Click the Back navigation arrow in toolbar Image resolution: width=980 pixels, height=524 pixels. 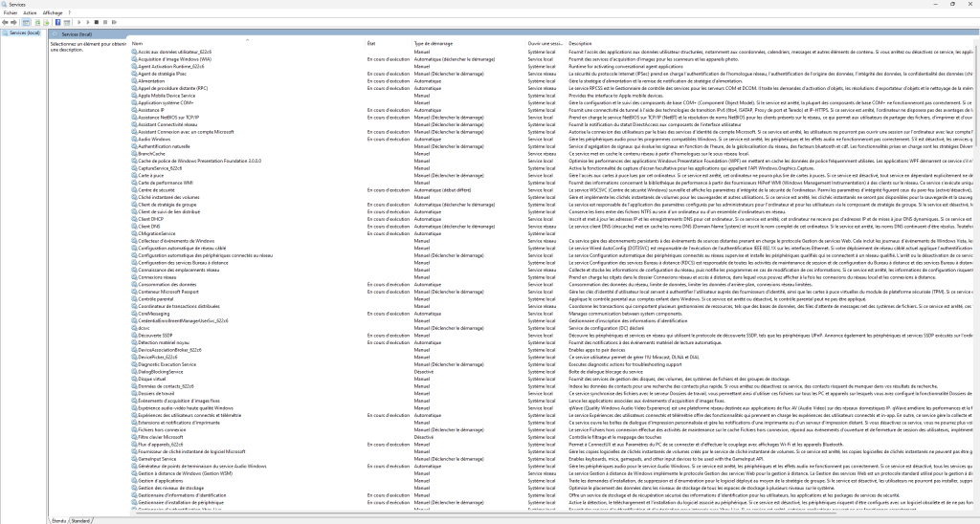click(5, 21)
